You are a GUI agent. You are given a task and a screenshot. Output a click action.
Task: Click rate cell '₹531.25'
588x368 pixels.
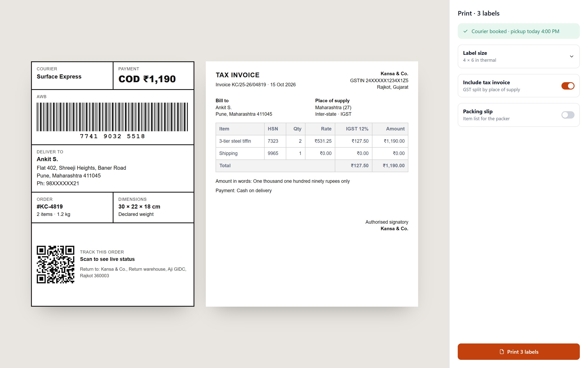(320, 141)
